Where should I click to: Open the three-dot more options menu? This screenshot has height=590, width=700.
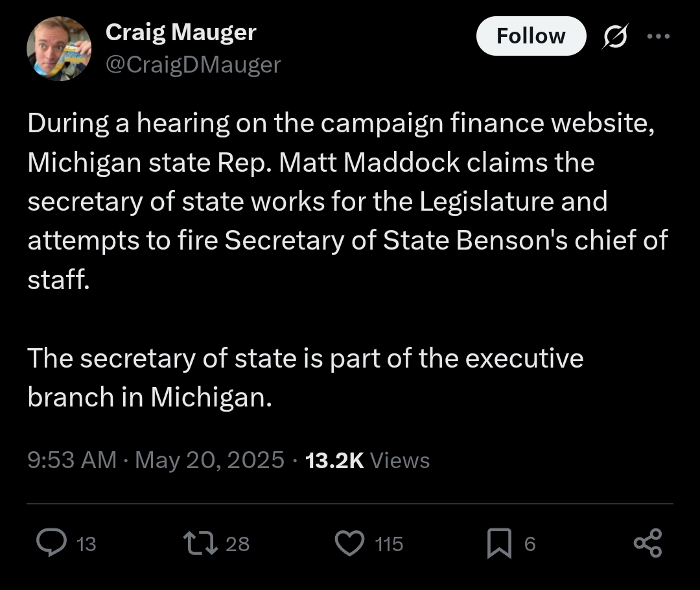pyautogui.click(x=658, y=36)
